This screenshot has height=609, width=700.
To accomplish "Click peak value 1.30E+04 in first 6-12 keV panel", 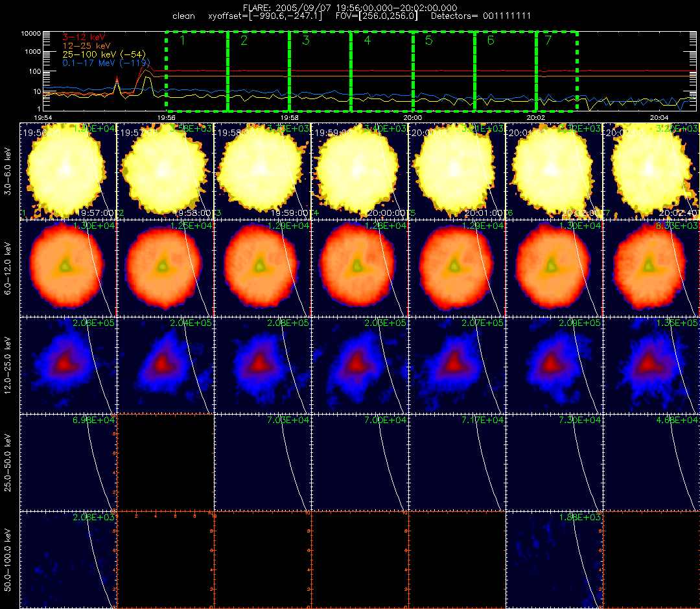I will coord(94,225).
